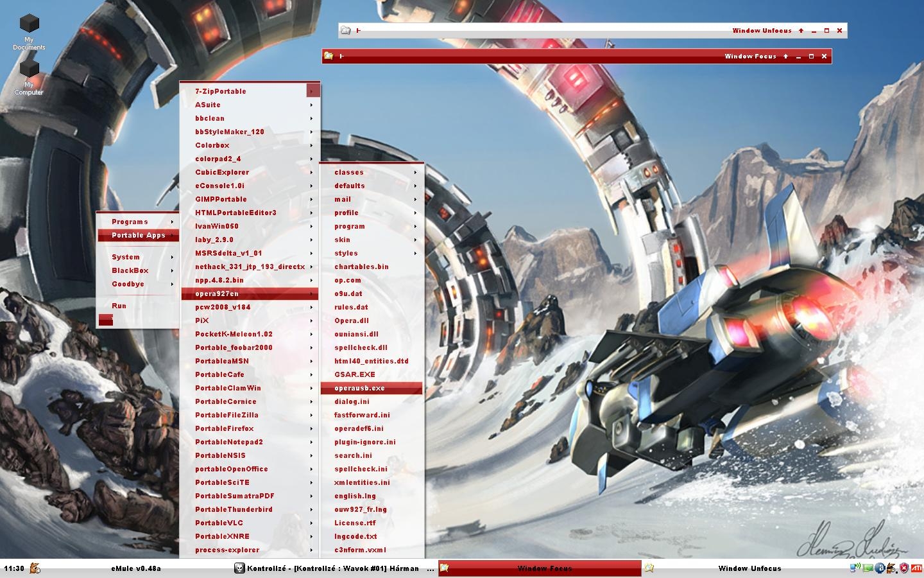Image resolution: width=924 pixels, height=578 pixels.
Task: Open process-explorer entry
Action: point(250,550)
